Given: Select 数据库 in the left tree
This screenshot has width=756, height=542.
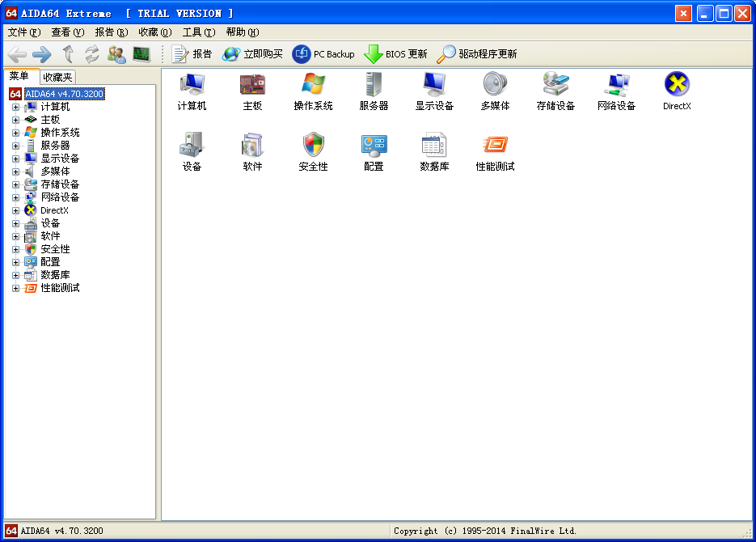Looking at the screenshot, I should pos(55,275).
